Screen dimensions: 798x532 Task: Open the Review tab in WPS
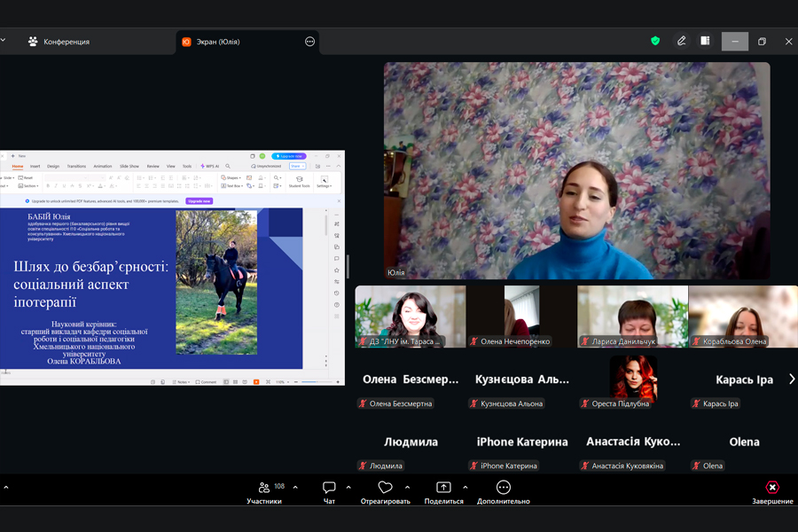point(153,166)
